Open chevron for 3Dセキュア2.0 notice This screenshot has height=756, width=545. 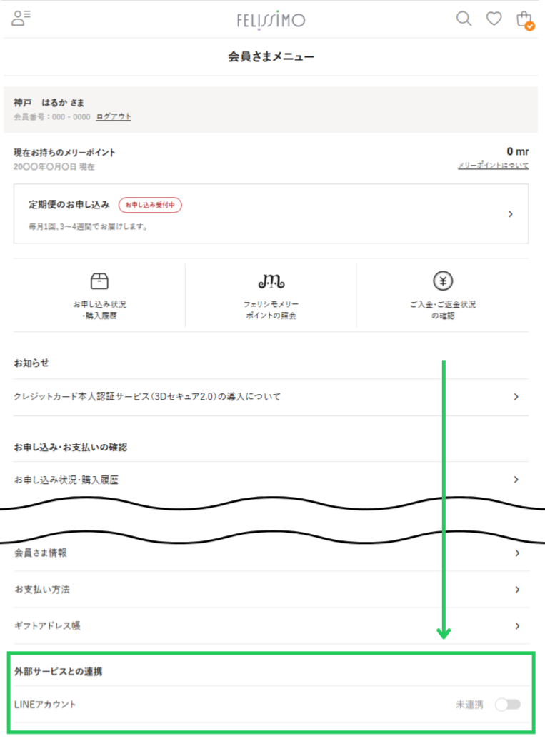(x=516, y=397)
